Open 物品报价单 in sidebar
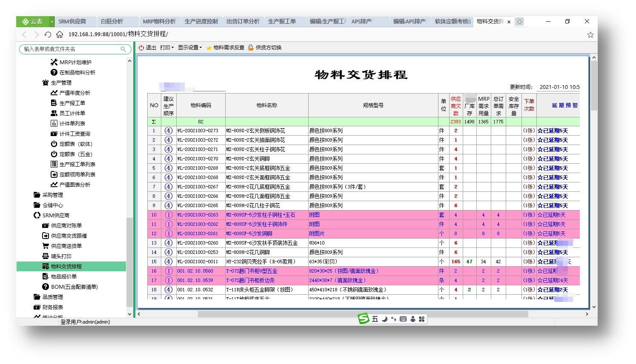Screen dimensions: 636x364 pos(59,276)
